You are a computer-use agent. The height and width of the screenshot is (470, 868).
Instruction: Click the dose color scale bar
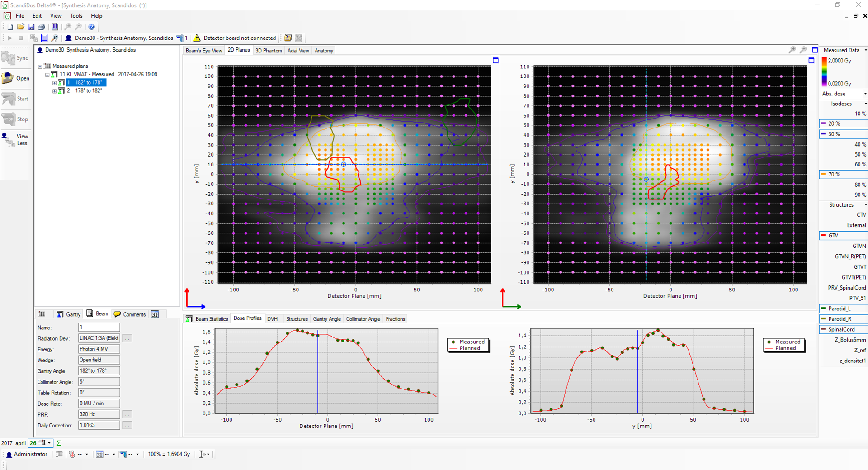point(824,72)
